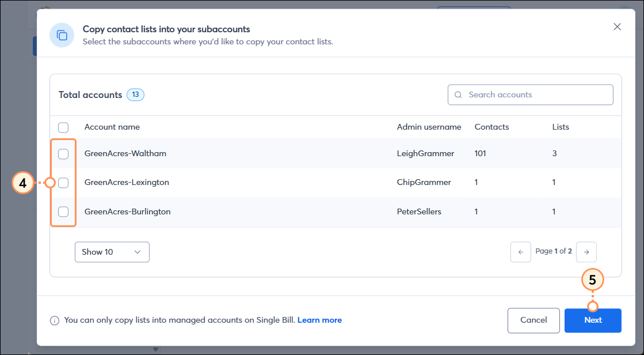Screen dimensions: 644x355
Task: Click the copy lists icon in the dialog header
Action: tap(62, 35)
